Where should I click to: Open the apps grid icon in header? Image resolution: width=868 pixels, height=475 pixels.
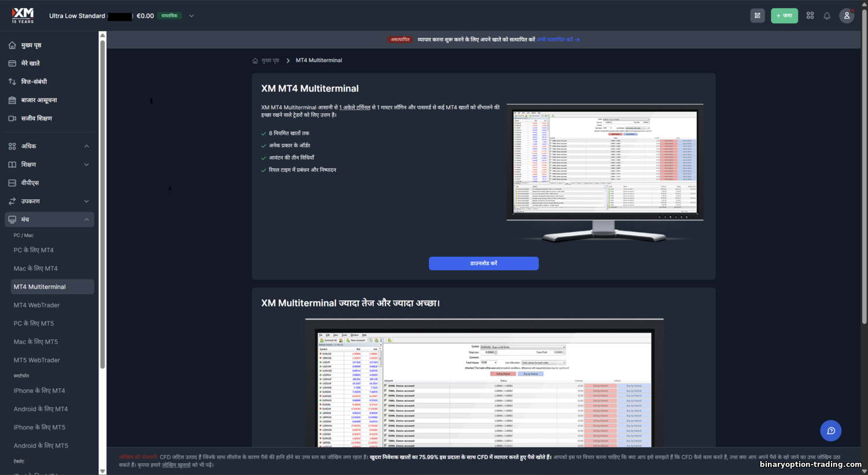click(x=810, y=16)
